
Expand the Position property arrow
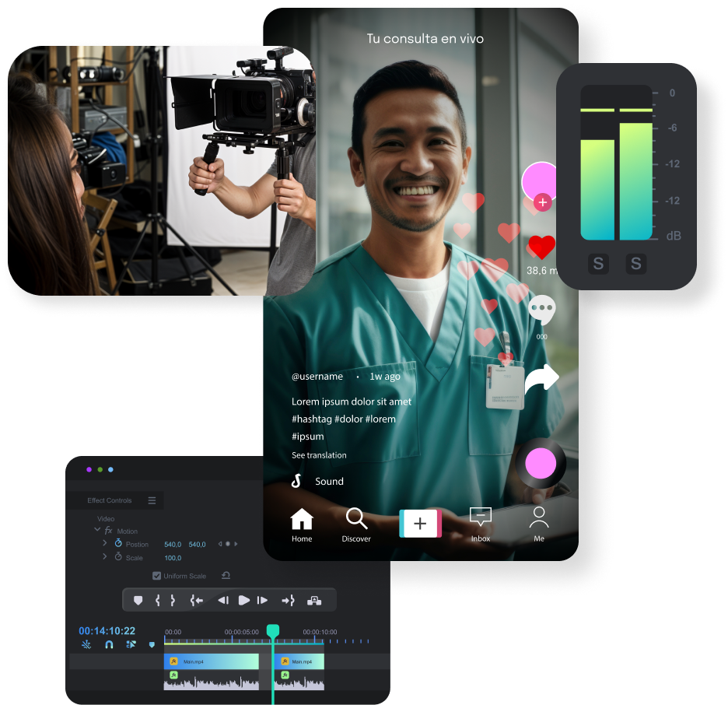click(x=105, y=543)
